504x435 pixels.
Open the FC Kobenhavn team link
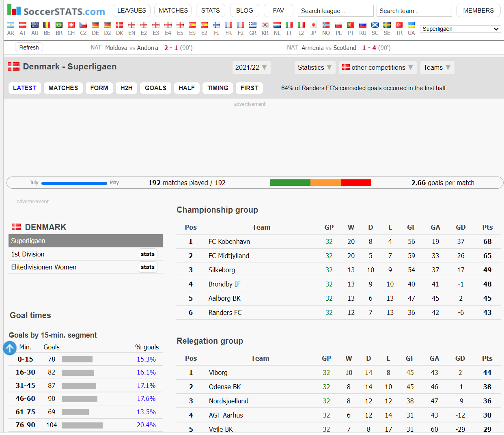coord(229,241)
